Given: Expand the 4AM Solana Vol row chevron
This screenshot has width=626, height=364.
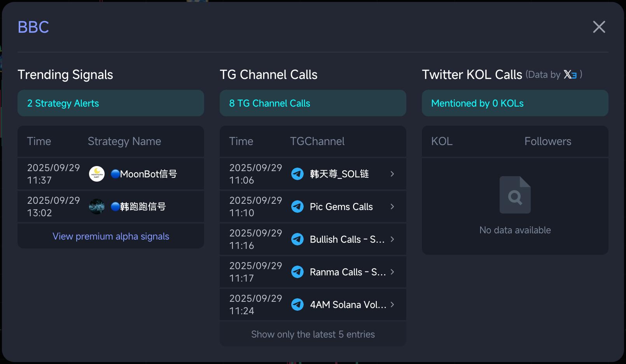Looking at the screenshot, I should click(392, 304).
